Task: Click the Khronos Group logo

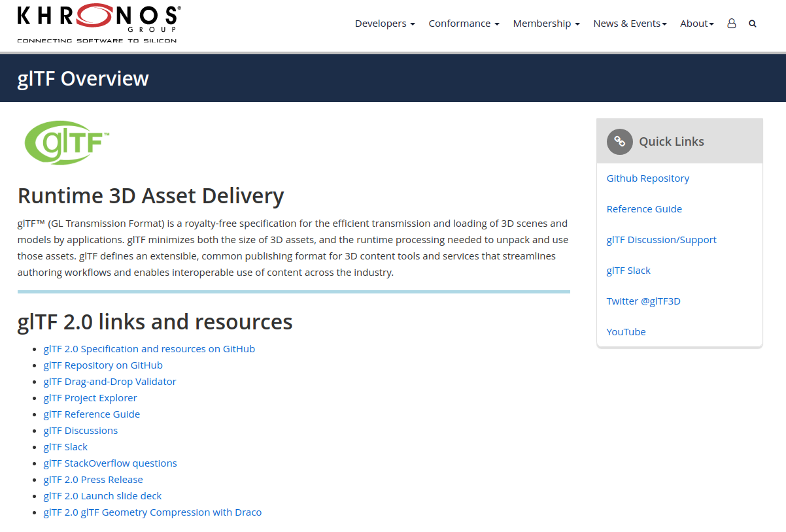Action: [x=99, y=24]
